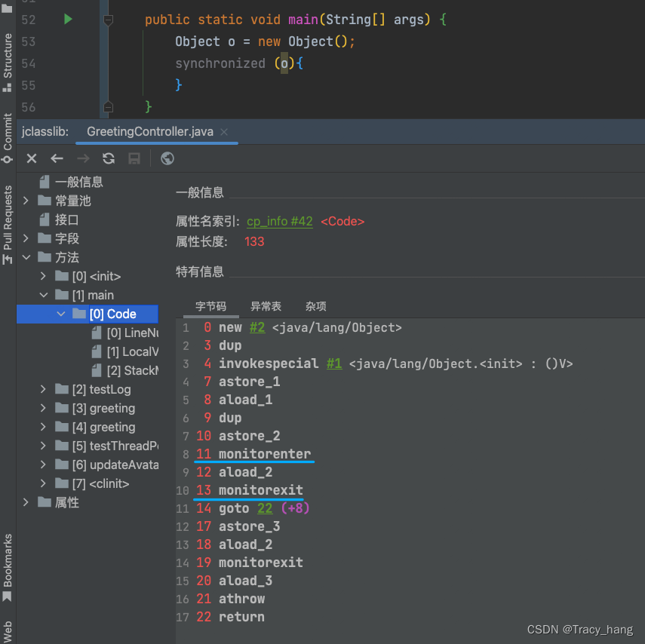The height and width of the screenshot is (644, 645).
Task: Navigate back with the left arrow icon
Action: click(x=57, y=158)
